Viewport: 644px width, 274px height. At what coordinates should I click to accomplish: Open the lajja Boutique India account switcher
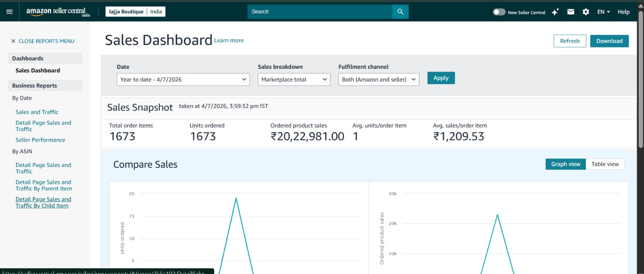(x=135, y=12)
